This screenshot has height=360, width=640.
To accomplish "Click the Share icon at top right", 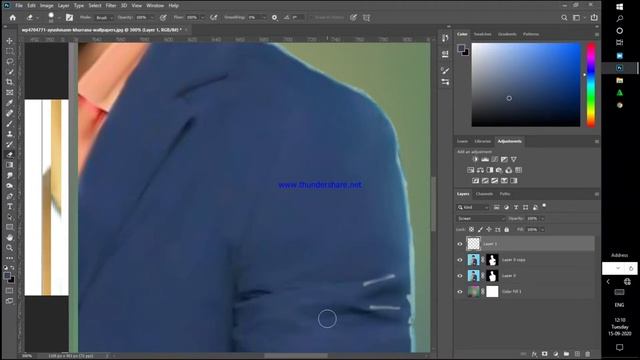I will (594, 18).
